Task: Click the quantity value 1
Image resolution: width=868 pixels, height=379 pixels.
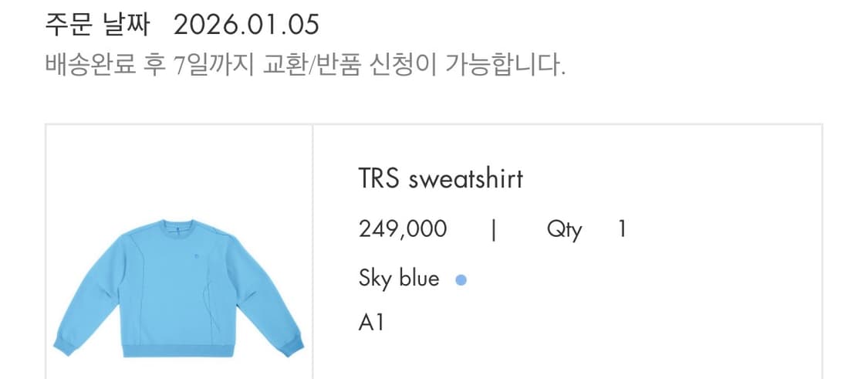Action: click(622, 229)
